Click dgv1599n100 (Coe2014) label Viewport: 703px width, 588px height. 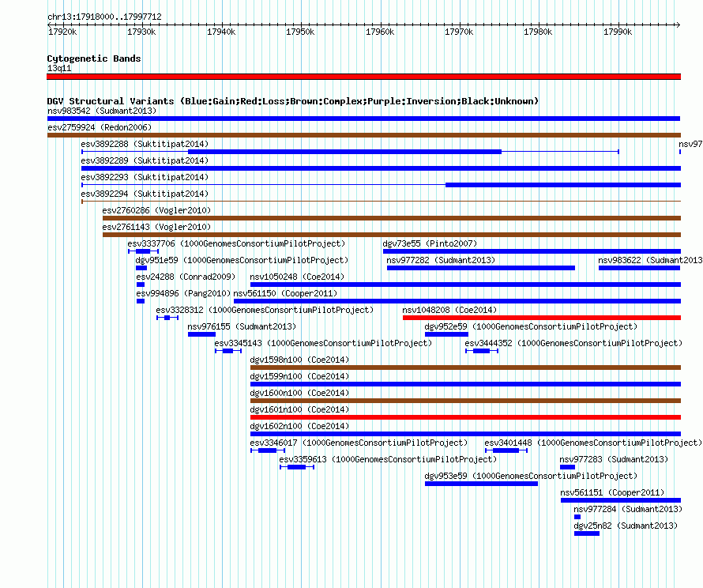(299, 376)
